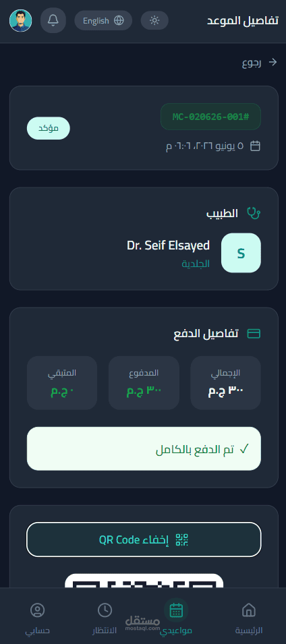Click the مؤكد confirmed status badge
The height and width of the screenshot is (644, 286).
pos(49,128)
